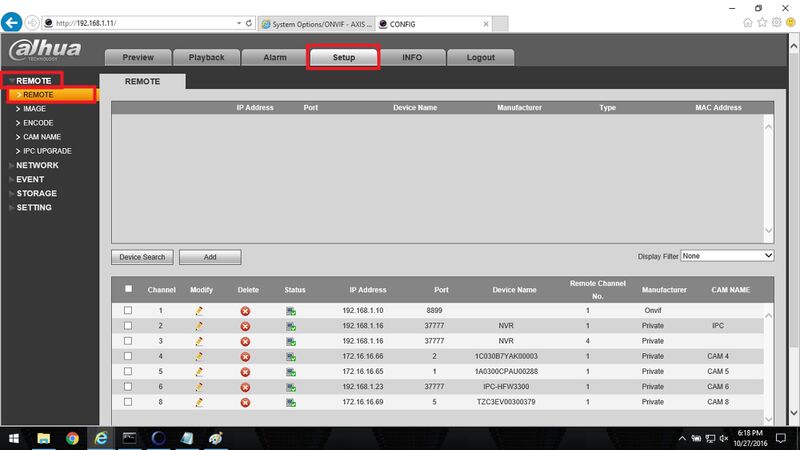
Task: Click the Add button
Action: [x=210, y=257]
